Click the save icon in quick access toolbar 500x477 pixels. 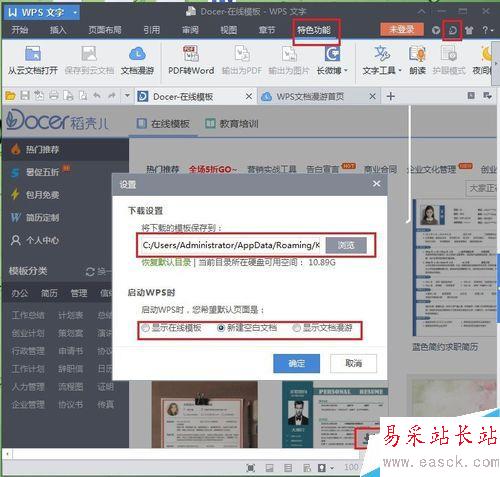[x=25, y=96]
